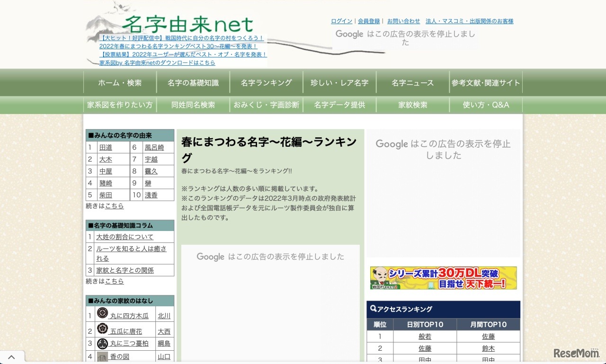Viewport: 606px width, 364px height.
Task: Select the 丸に三つ蔓柏 crest image
Action: point(103,343)
